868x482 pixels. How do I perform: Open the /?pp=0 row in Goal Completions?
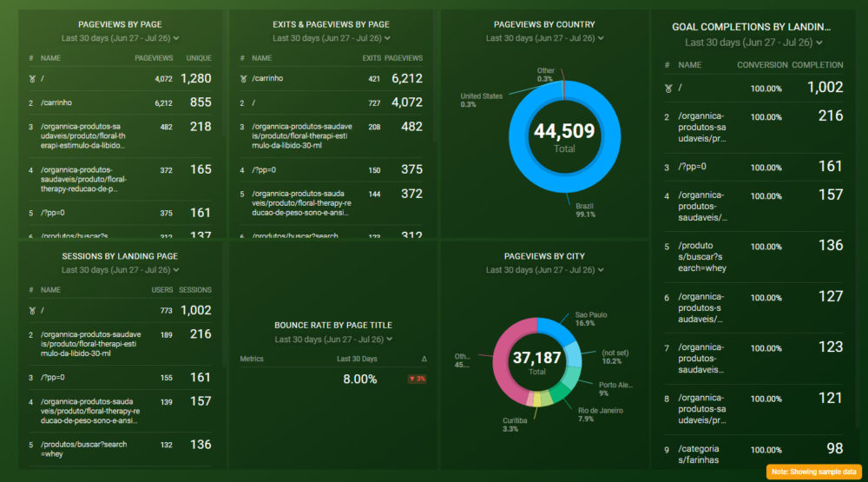click(693, 167)
